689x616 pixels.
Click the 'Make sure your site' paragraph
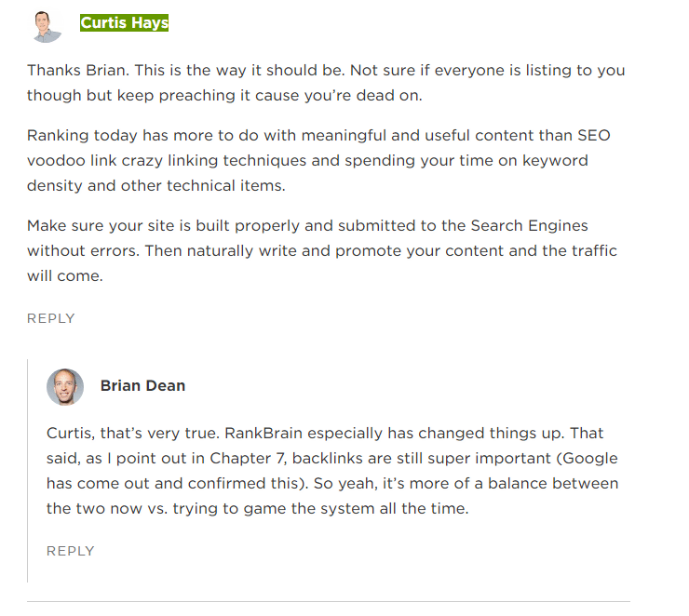click(322, 250)
